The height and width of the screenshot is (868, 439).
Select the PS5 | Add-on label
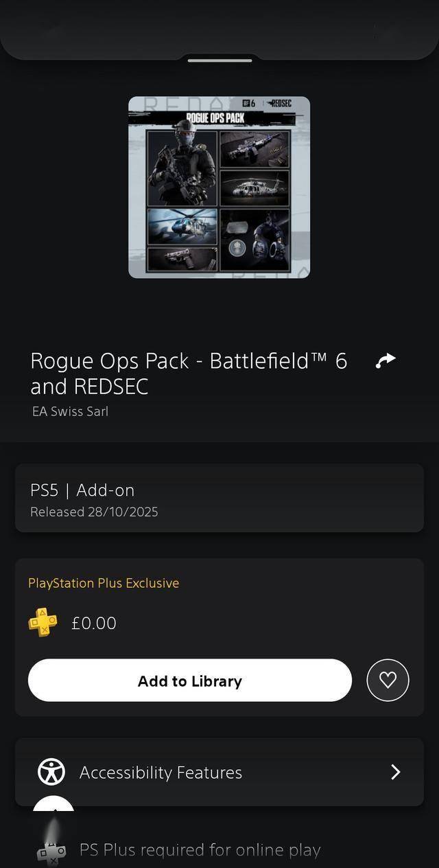(82, 490)
